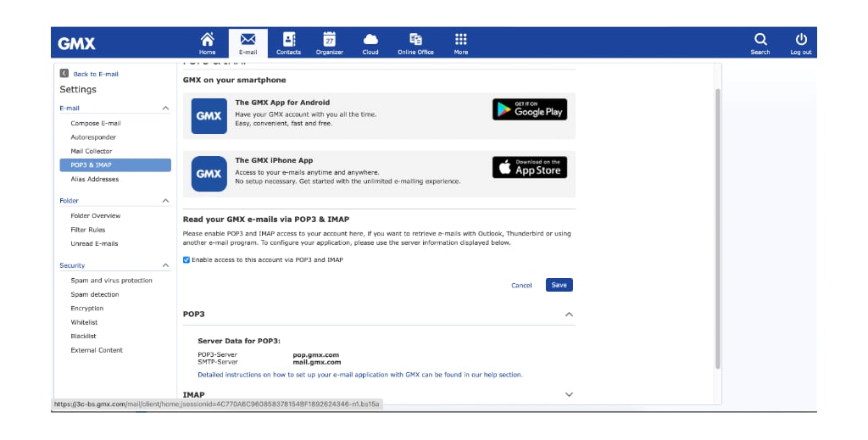The width and height of the screenshot is (868, 440).
Task: Open Spam detection settings
Action: [x=95, y=294]
